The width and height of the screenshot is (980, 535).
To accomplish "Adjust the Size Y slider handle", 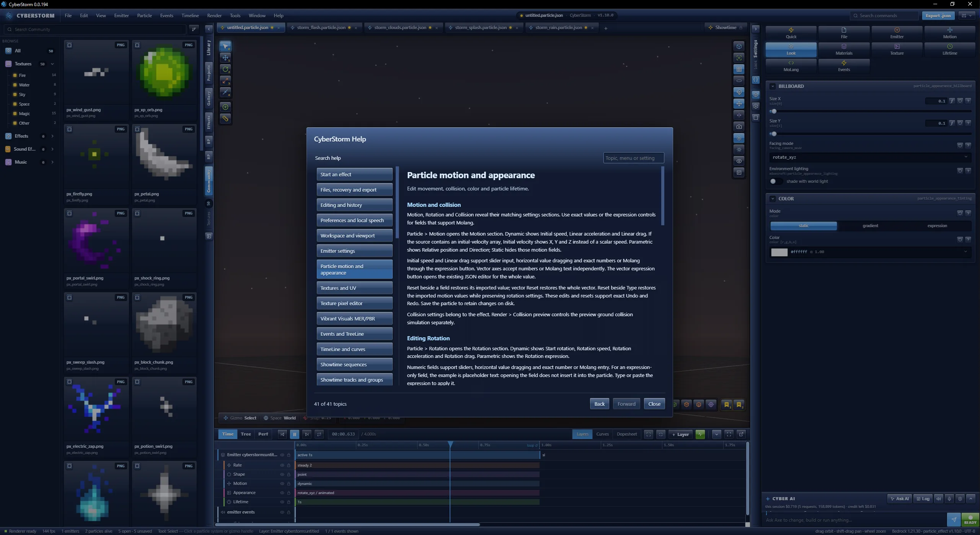I will pyautogui.click(x=774, y=134).
